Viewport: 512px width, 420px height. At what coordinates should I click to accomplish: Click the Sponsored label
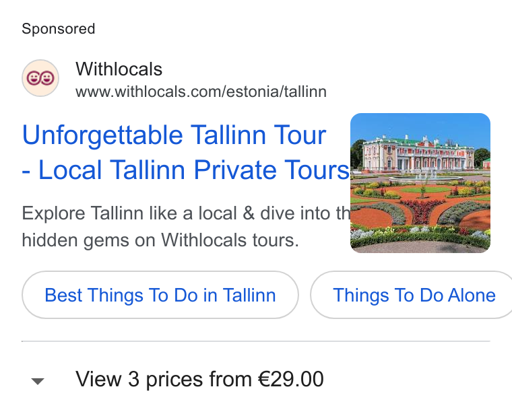tap(59, 29)
